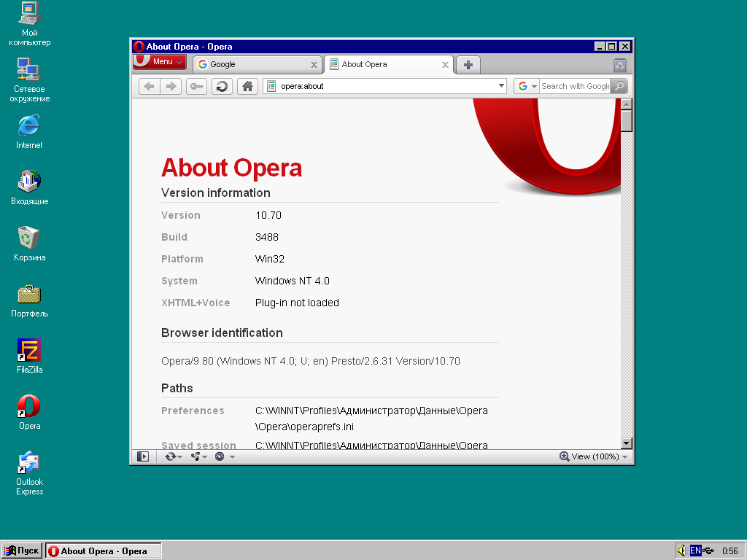Open Сетевое окружение desktop icon
Viewport: 747px width, 560px height.
(x=29, y=80)
